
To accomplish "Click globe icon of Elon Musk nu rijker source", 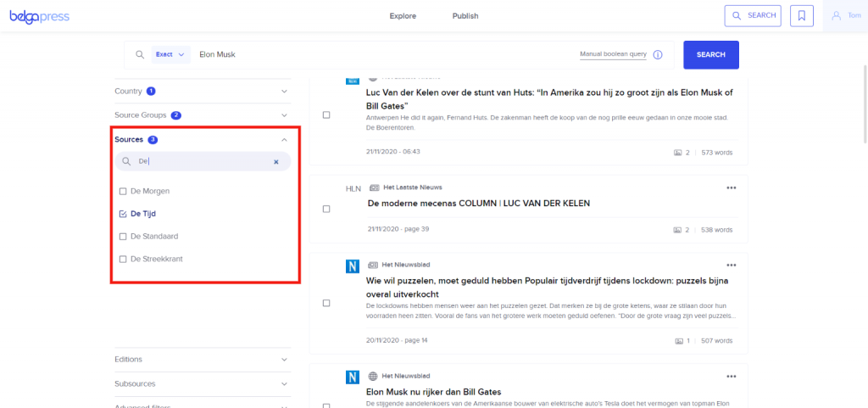I will coord(374,376).
